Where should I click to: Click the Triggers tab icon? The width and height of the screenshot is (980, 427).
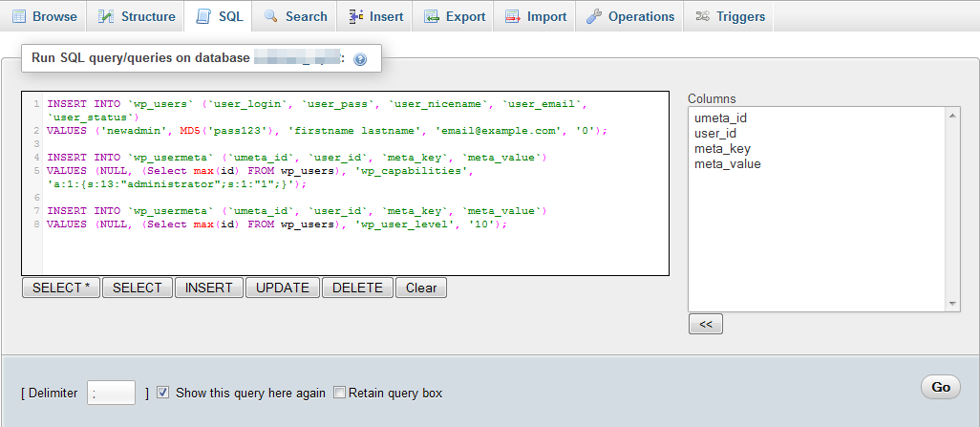(x=702, y=16)
